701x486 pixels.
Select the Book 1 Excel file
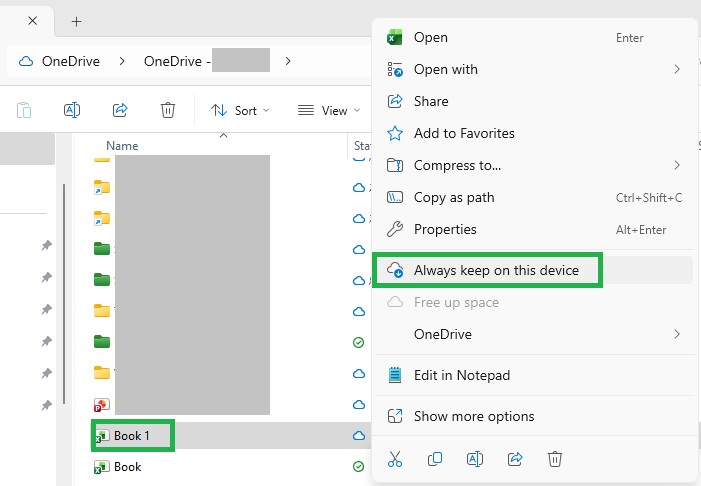[132, 435]
